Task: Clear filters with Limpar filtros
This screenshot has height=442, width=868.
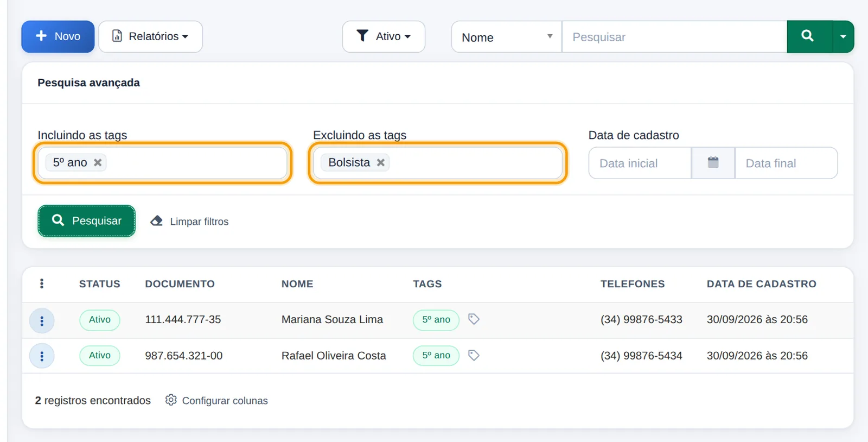Action: [189, 221]
